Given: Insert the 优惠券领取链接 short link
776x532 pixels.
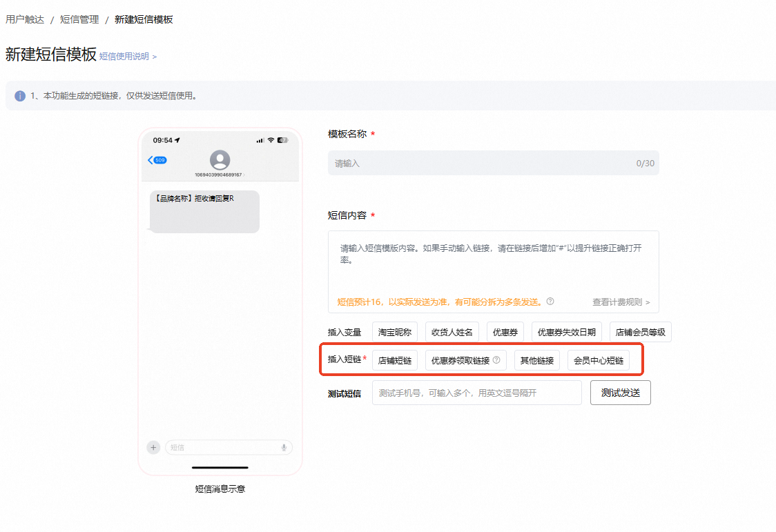Looking at the screenshot, I should [466, 360].
